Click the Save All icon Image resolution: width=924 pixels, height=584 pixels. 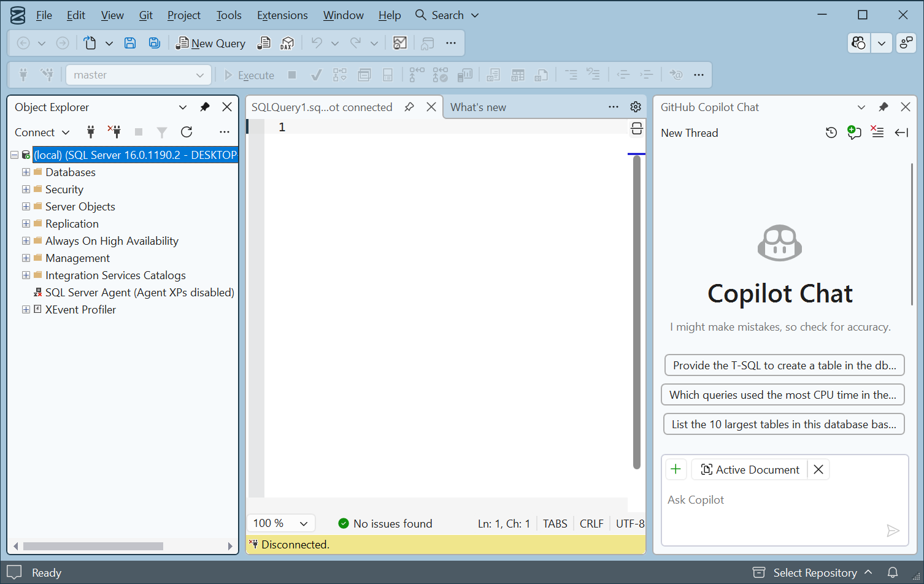[155, 43]
